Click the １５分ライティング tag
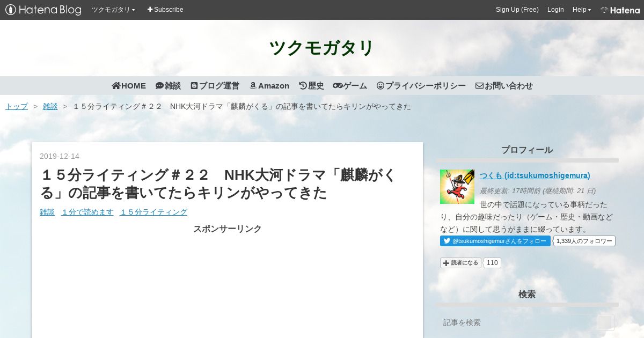Viewport: 644px width, 338px height. [153, 212]
